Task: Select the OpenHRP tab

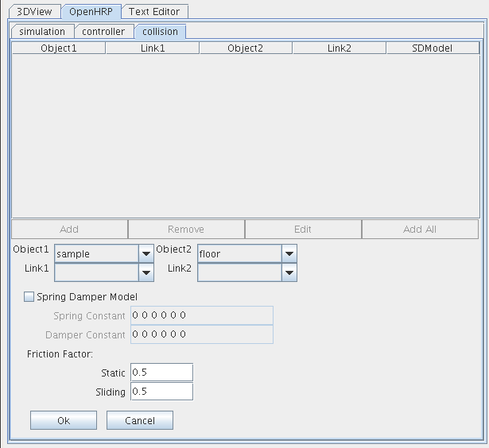Action: click(91, 12)
